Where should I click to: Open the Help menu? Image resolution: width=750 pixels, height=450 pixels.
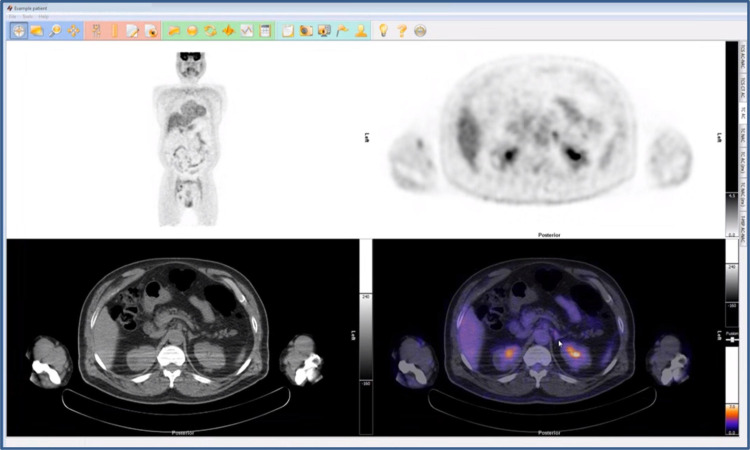43,17
